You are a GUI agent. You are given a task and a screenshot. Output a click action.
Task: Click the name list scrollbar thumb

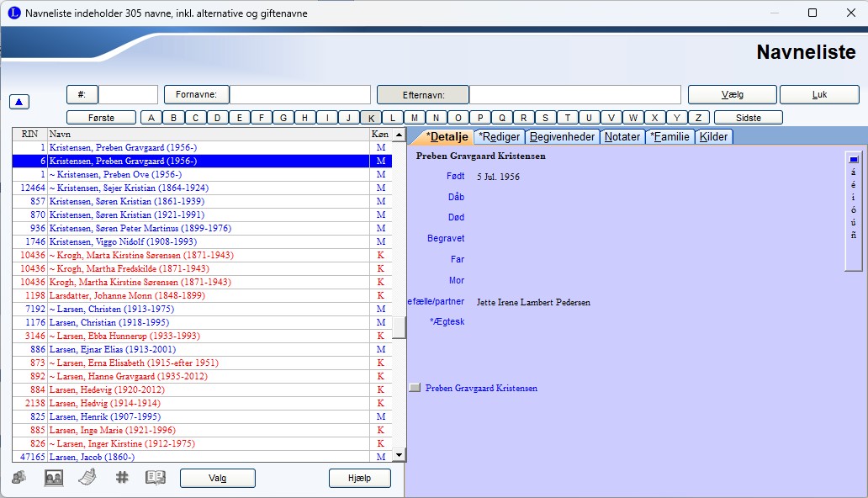coord(399,326)
